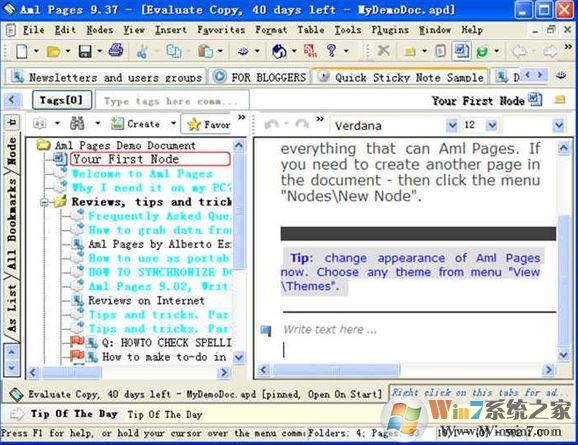Expand the tree toolbar overflow chevron
The image size is (578, 445).
241,117
